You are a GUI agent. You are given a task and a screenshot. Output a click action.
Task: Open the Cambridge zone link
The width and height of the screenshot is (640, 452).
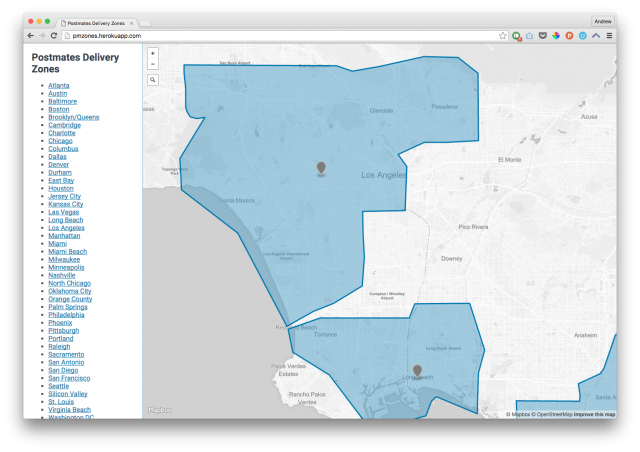point(64,125)
